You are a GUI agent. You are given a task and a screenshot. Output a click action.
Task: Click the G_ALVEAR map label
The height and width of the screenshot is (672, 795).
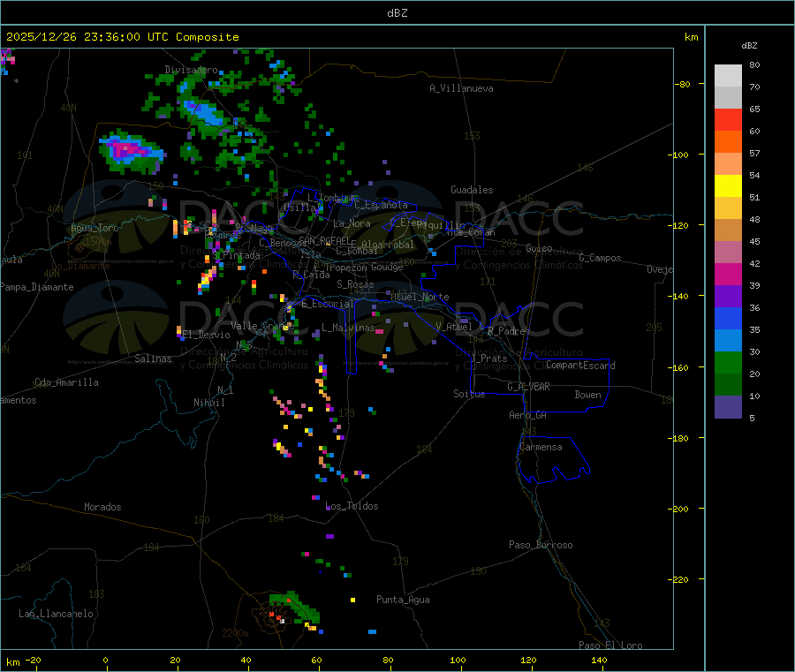(528, 387)
